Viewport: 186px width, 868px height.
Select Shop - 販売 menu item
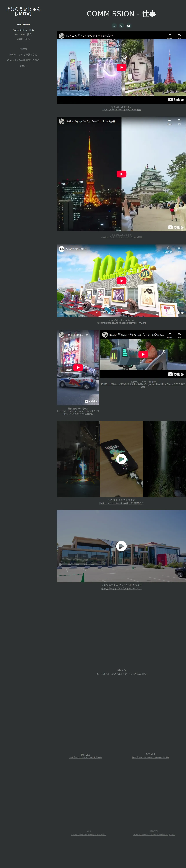23,39
